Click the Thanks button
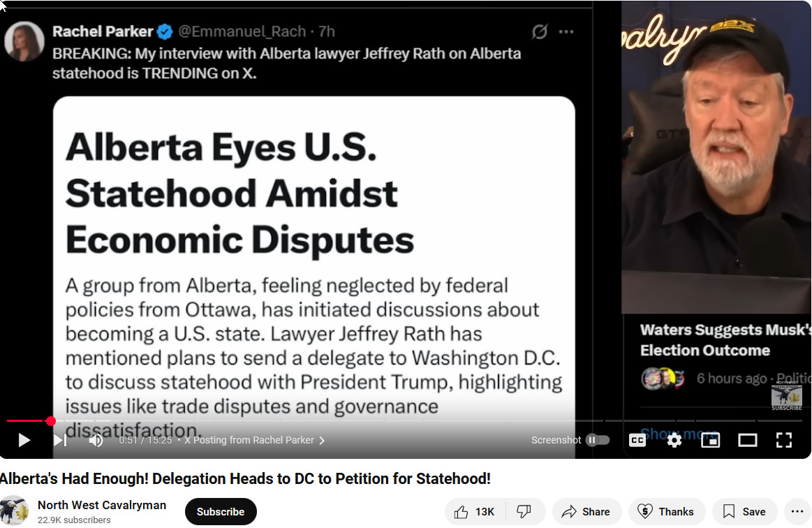812x528 pixels. [x=667, y=512]
